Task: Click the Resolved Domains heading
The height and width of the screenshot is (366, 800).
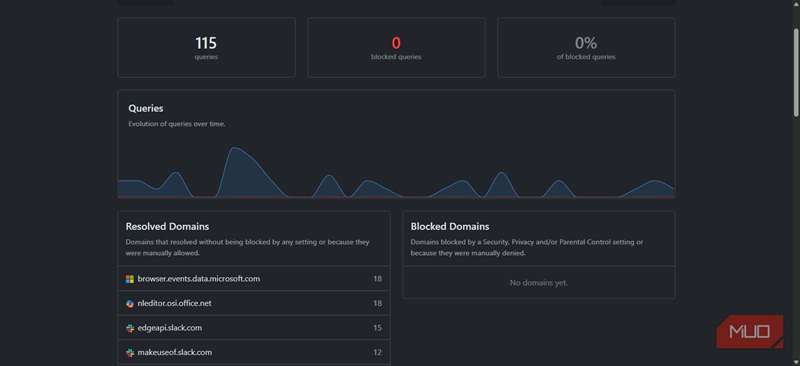Action: [167, 226]
